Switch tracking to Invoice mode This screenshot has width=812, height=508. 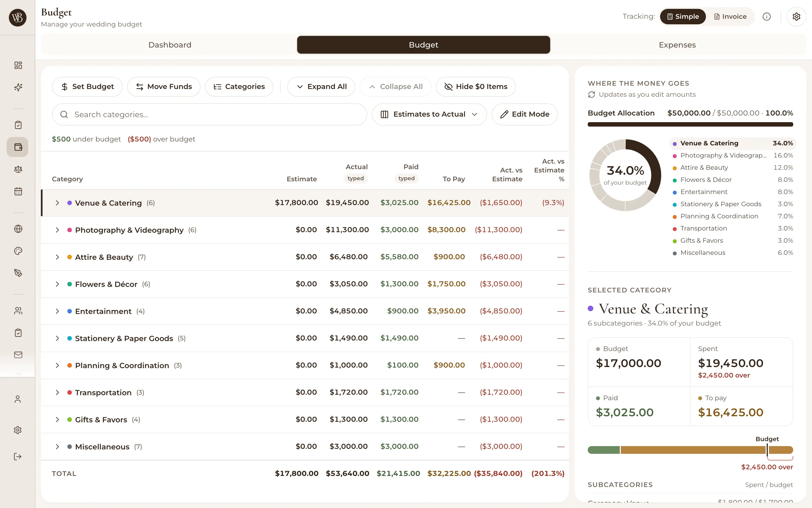click(x=730, y=17)
